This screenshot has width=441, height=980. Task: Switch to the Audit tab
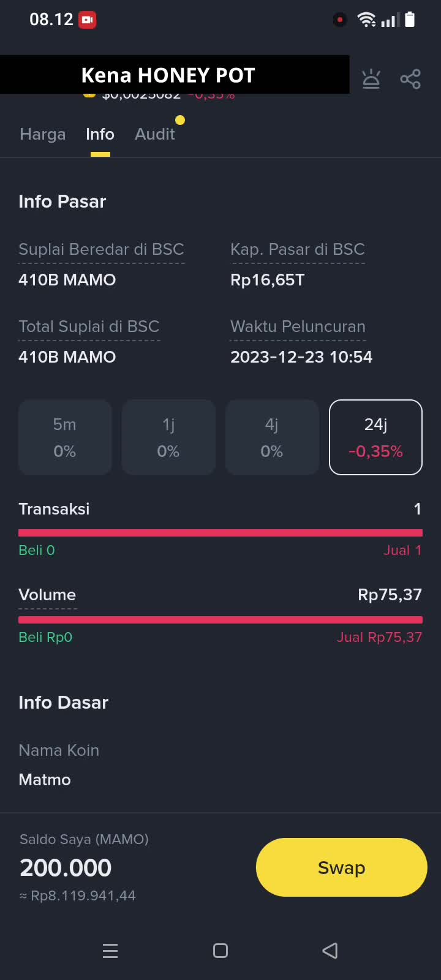(x=155, y=134)
